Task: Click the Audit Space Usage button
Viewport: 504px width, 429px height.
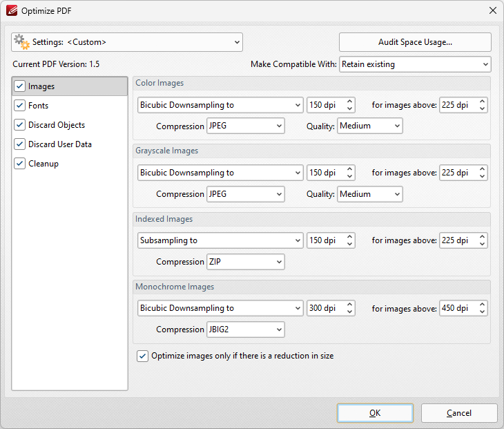Action: pyautogui.click(x=415, y=42)
